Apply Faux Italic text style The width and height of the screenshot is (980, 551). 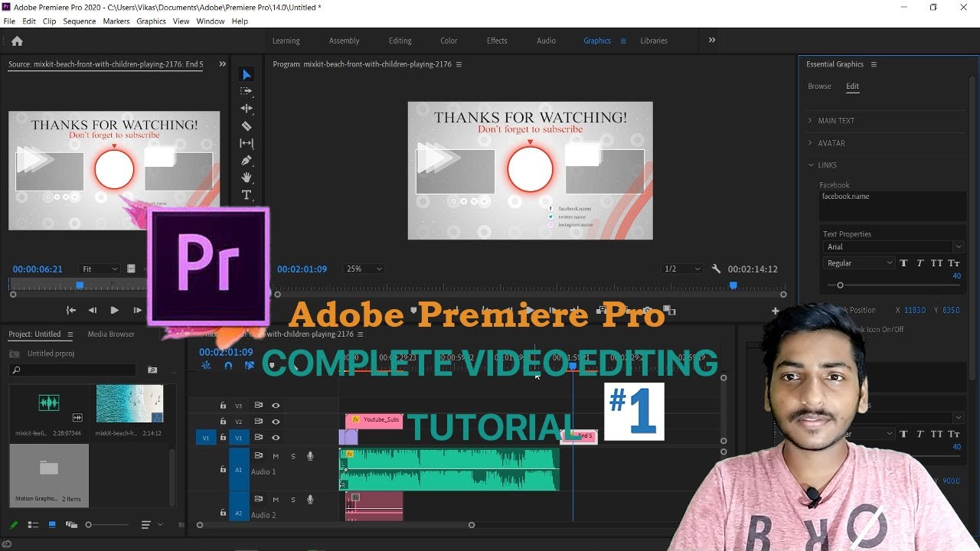[x=920, y=263]
